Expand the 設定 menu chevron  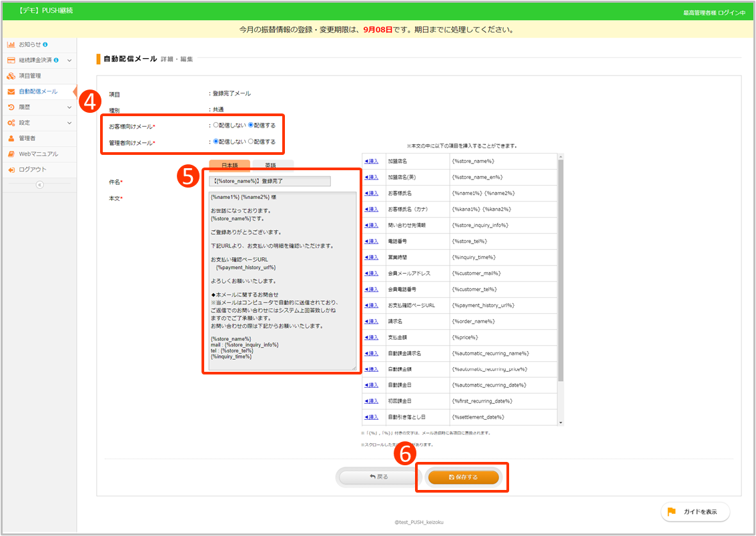[x=69, y=123]
